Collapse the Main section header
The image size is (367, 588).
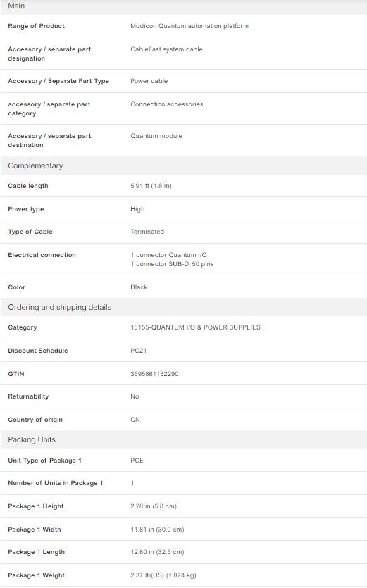183,6
